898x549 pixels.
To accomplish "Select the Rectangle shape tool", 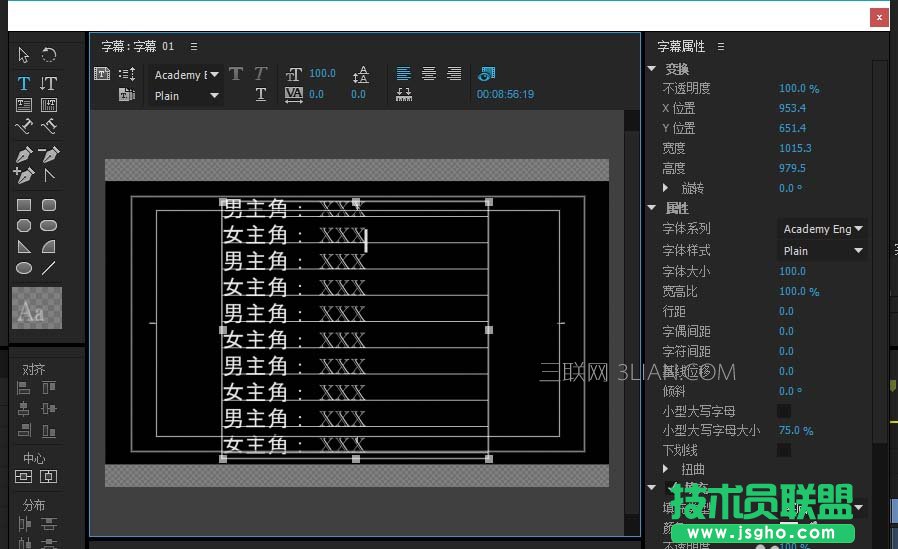I will [x=23, y=205].
